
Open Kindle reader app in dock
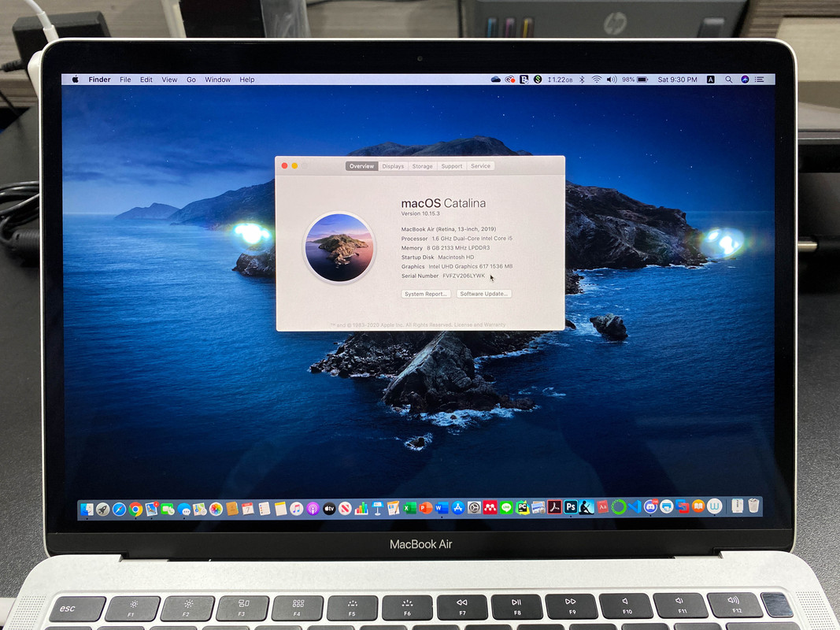click(x=587, y=507)
